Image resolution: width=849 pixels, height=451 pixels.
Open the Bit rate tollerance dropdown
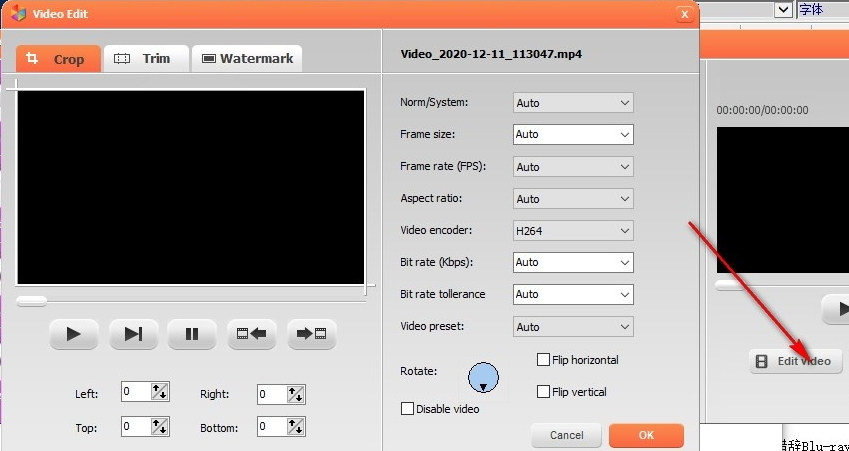pyautogui.click(x=573, y=295)
